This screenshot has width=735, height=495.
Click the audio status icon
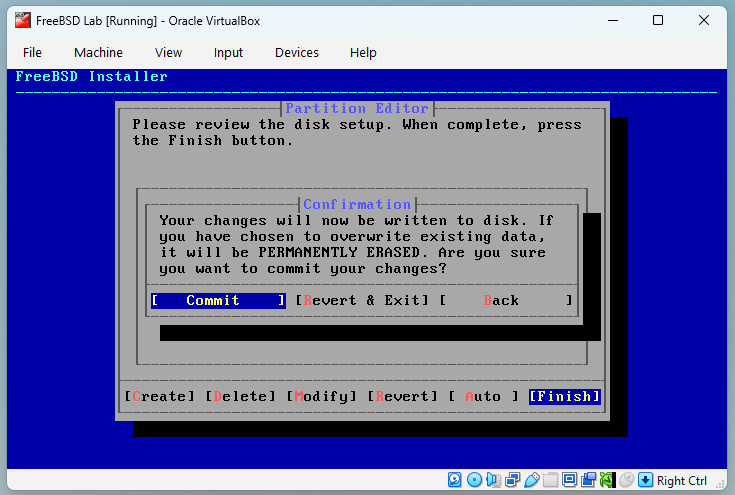click(x=493, y=480)
